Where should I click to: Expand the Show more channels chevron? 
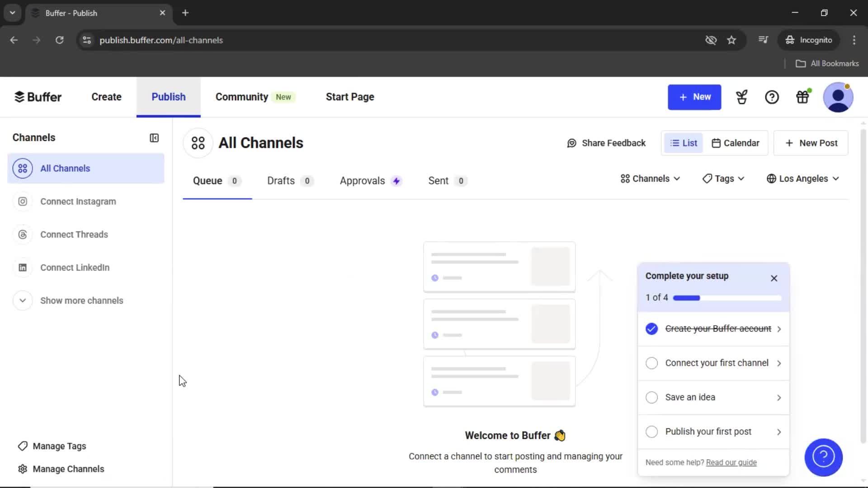click(23, 300)
